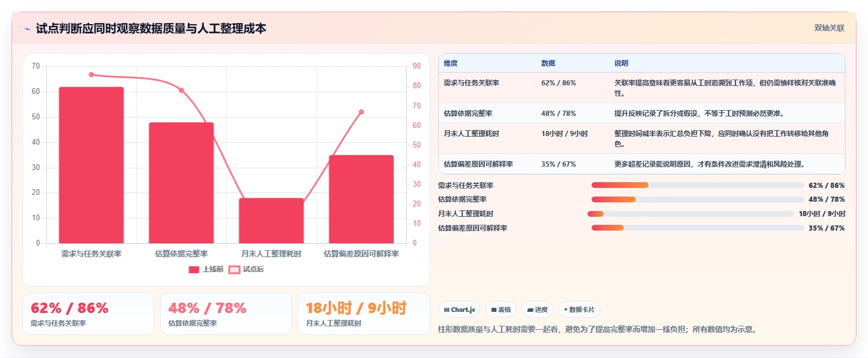Click 估算偏差原因可解释率 in the table's 维度 column
This screenshot has width=868, height=358.
tap(478, 164)
